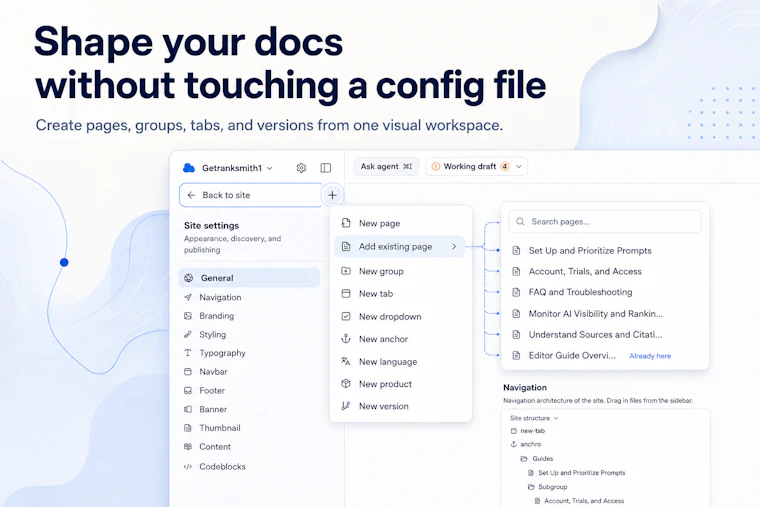
Task: Focus the Search pages input field
Action: tap(605, 222)
